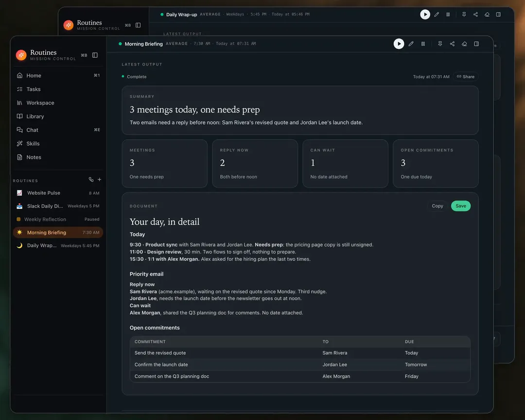Select Library in the sidebar navigation
The height and width of the screenshot is (420, 525).
point(58,116)
